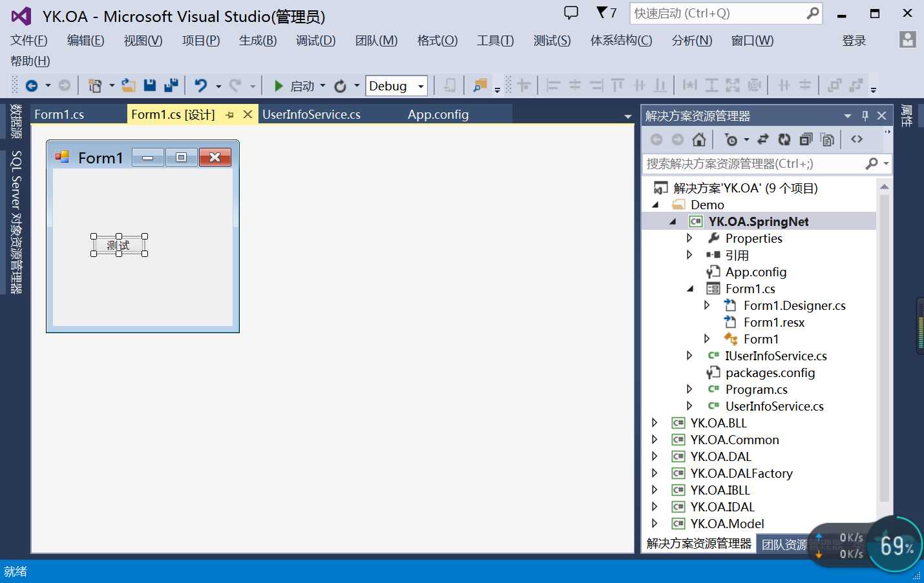Image resolution: width=924 pixels, height=583 pixels.
Task: Start debugging with the green play arrow
Action: click(x=278, y=86)
